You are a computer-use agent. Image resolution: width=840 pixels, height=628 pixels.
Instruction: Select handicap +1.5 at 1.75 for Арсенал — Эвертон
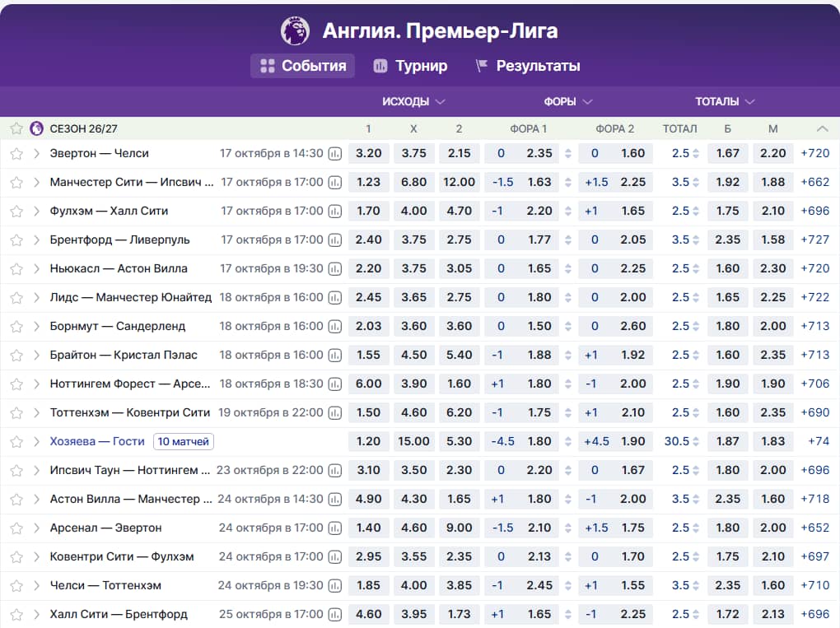tap(615, 528)
